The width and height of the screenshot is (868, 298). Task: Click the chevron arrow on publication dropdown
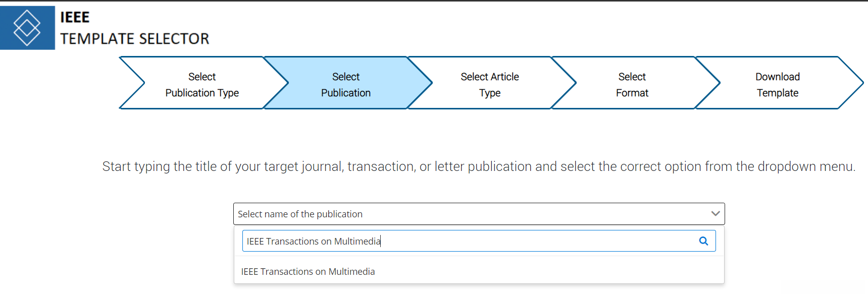[x=715, y=214]
